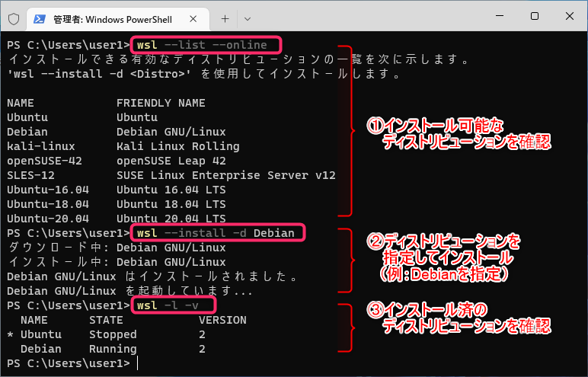This screenshot has width=588, height=377.
Task: Click 'Debian GNU/Linux' in friendly name column
Action: point(171,132)
